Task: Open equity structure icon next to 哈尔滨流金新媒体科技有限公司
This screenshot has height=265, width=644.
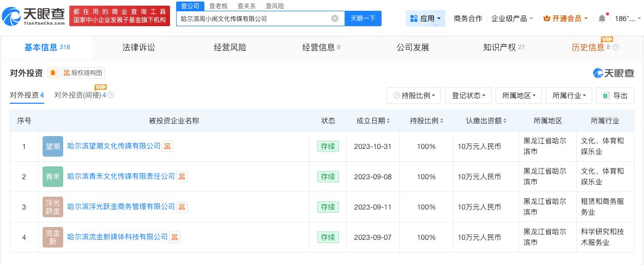Action: pyautogui.click(x=175, y=237)
